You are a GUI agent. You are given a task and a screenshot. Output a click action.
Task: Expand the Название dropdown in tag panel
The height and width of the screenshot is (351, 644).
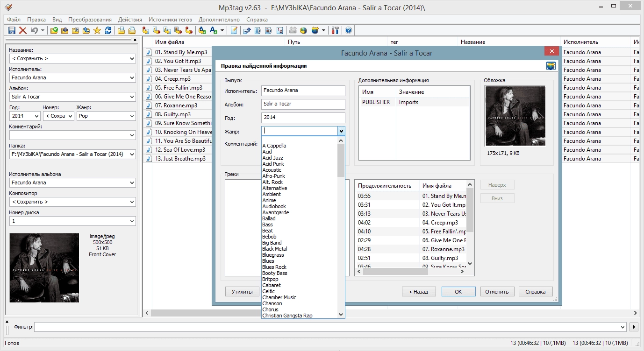coord(131,58)
